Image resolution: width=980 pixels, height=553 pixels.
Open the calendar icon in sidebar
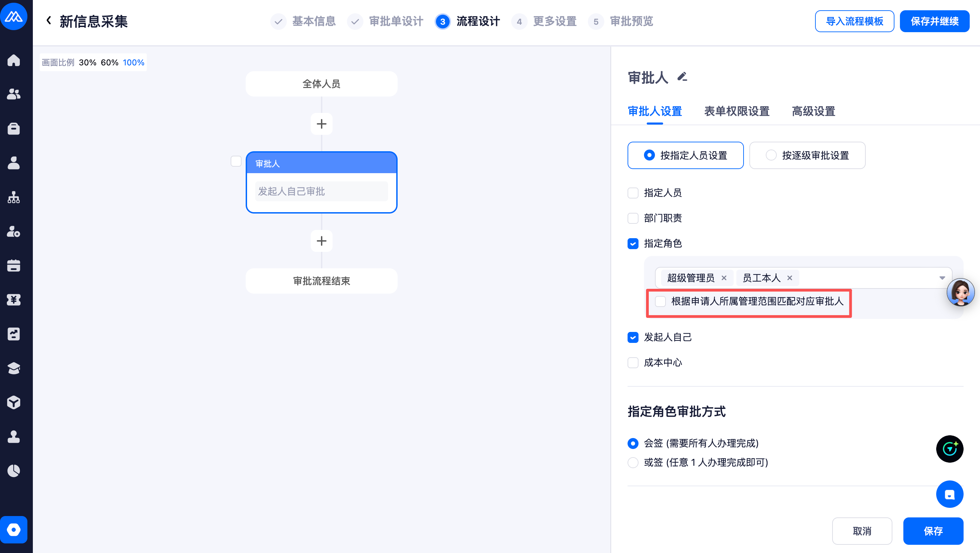click(14, 266)
